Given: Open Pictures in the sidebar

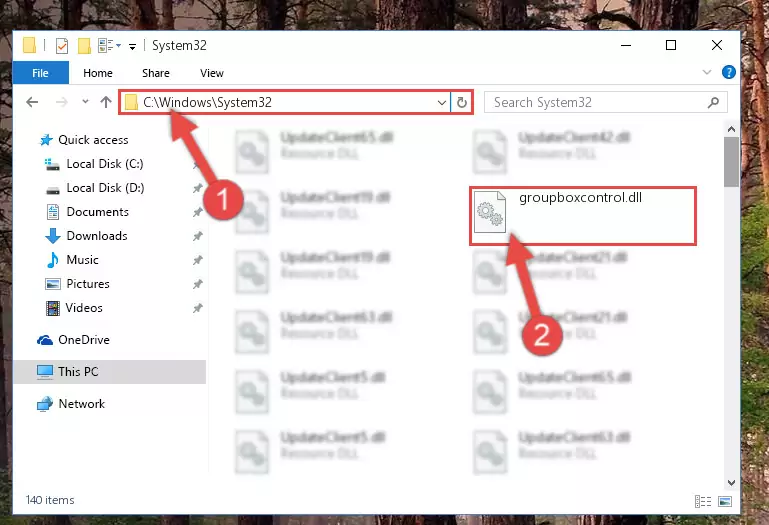Looking at the screenshot, I should pos(88,284).
